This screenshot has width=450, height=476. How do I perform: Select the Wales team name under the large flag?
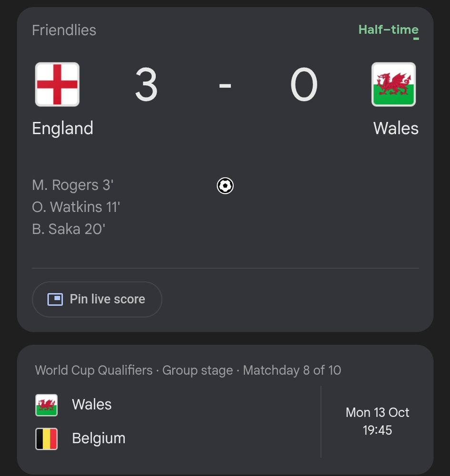pyautogui.click(x=396, y=129)
